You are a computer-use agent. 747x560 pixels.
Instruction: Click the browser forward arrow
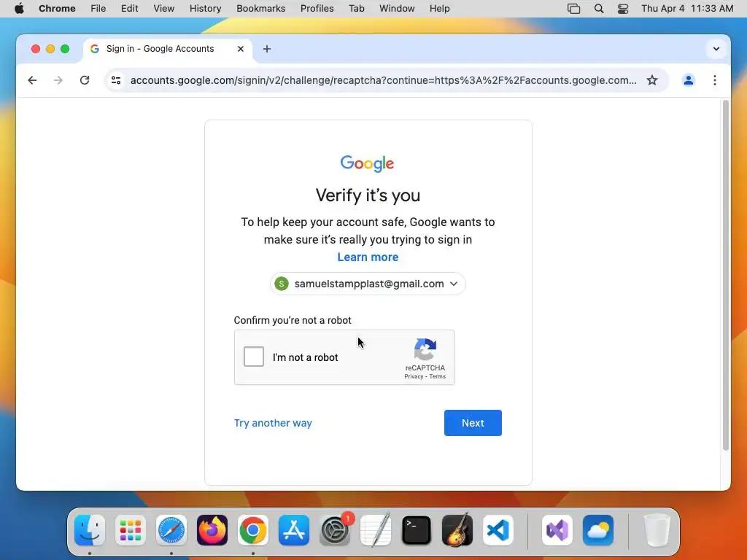point(58,80)
